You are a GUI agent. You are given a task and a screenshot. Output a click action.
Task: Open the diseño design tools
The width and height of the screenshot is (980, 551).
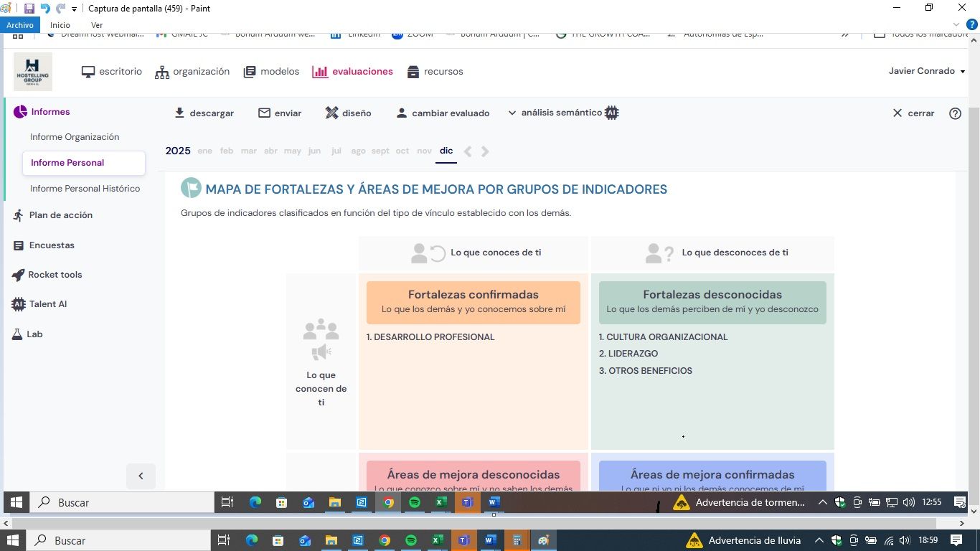[x=331, y=113]
